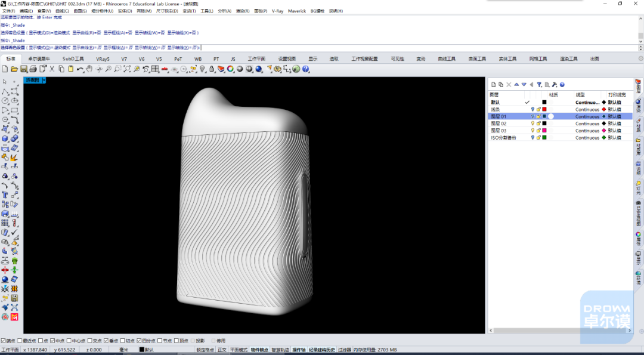644x355 pixels.
Task: Toggle 操作轴 in status bar
Action: click(299, 350)
